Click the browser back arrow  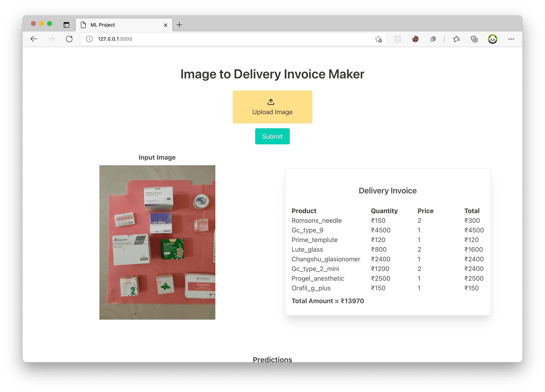click(x=34, y=39)
